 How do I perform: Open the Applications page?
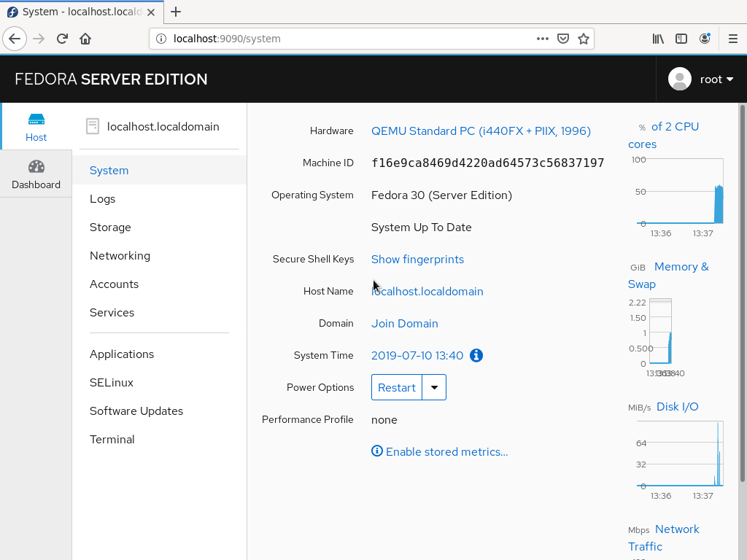point(122,354)
